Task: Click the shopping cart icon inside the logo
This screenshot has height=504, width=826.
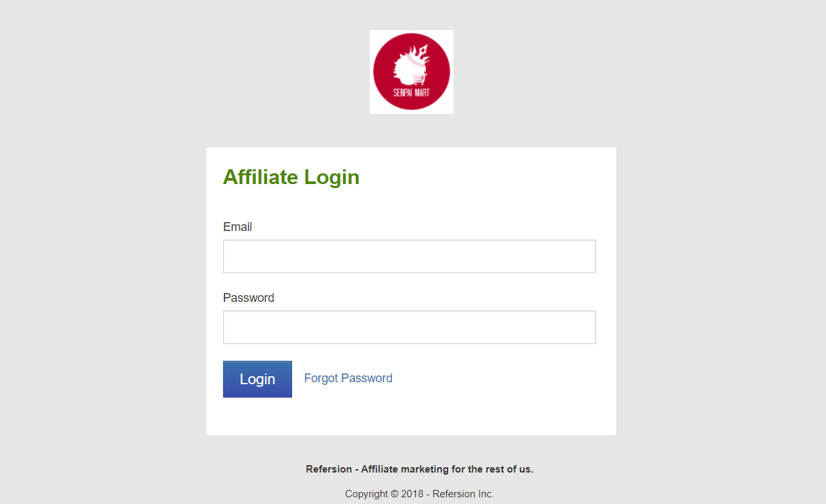Action: (420, 79)
